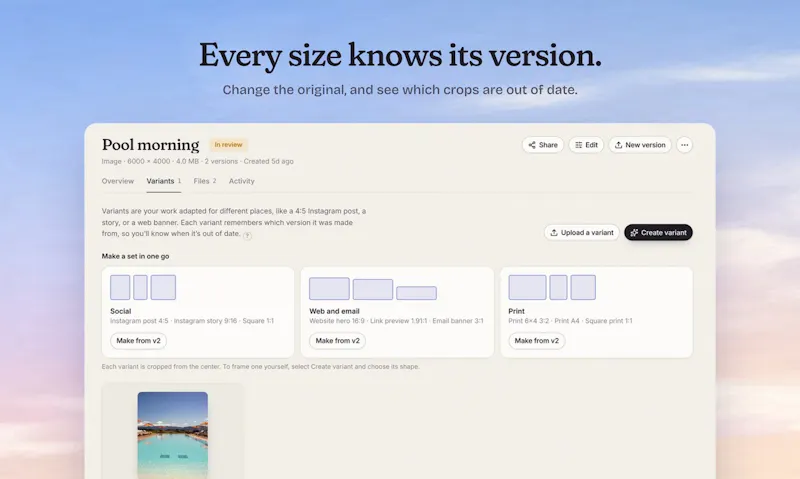Click 'Website hero 16:9' description text
This screenshot has height=479, width=800.
coord(337,321)
